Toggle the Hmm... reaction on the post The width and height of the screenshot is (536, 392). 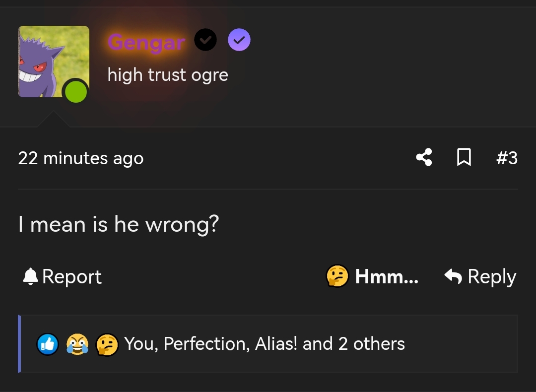(x=372, y=276)
